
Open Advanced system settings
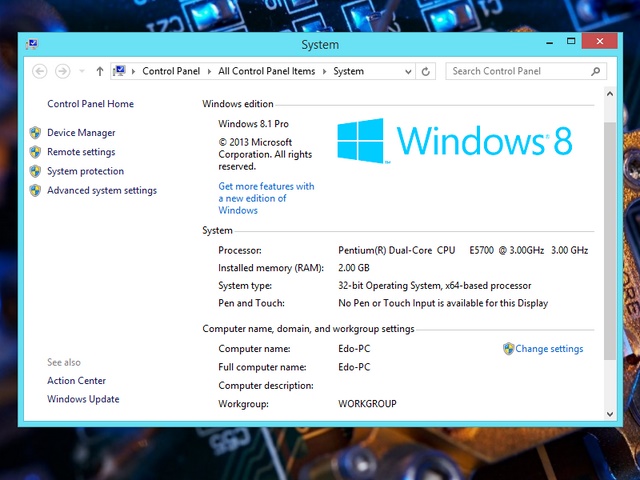point(102,190)
